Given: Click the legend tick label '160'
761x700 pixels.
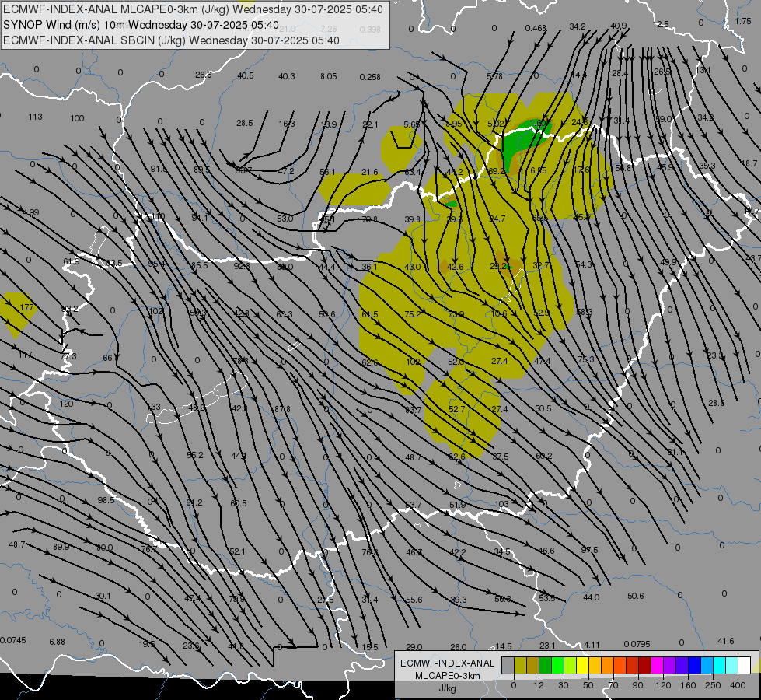Looking at the screenshot, I should [688, 685].
